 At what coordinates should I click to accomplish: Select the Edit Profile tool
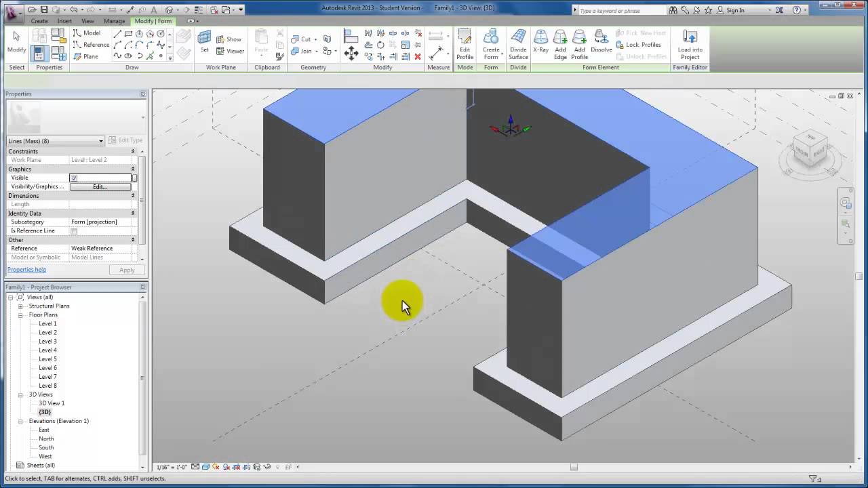465,44
